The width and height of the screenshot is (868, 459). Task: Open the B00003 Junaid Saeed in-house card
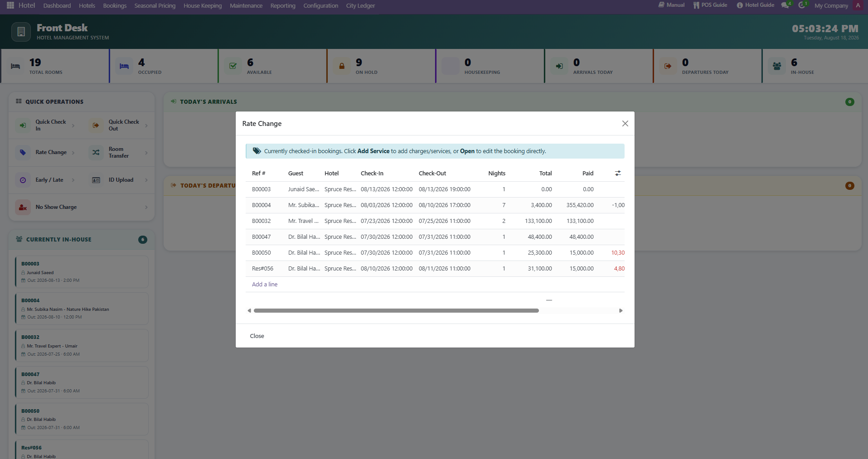(82, 272)
